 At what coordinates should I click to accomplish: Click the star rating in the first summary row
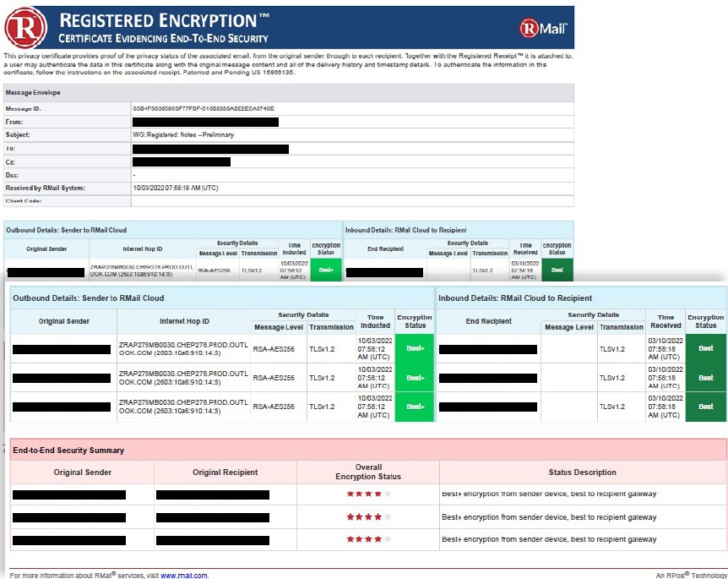pos(368,494)
